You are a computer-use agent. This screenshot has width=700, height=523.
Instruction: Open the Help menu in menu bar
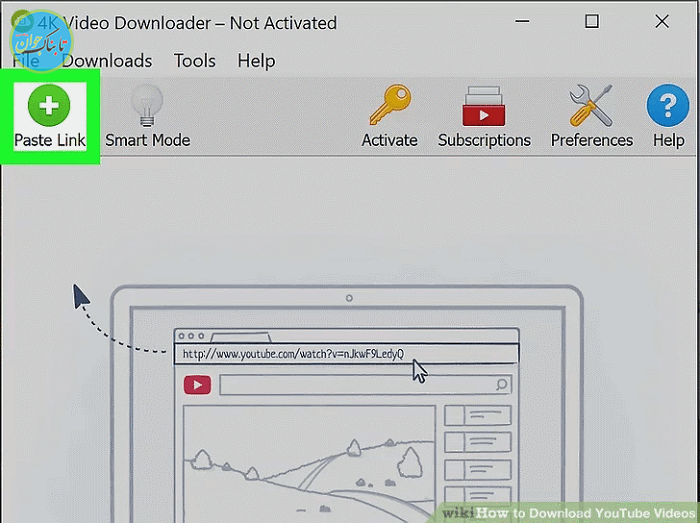(x=256, y=61)
